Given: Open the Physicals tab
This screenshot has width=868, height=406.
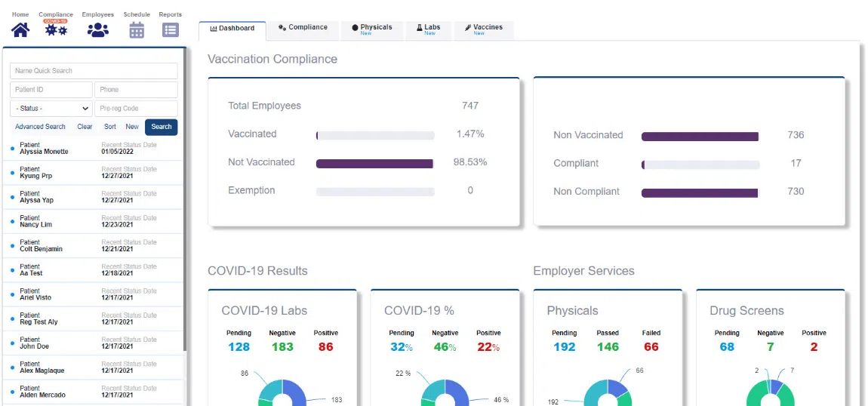Looking at the screenshot, I should tap(371, 28).
